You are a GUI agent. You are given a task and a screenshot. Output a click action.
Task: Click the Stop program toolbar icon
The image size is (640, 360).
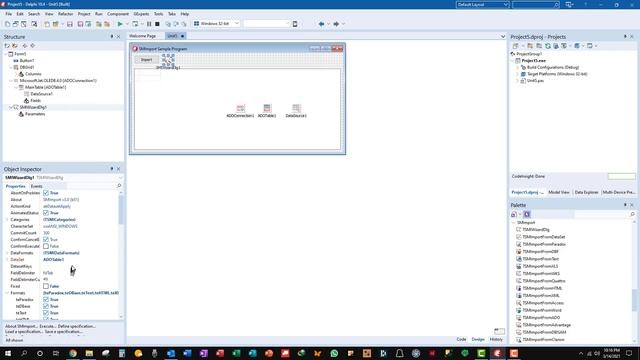pos(157,24)
